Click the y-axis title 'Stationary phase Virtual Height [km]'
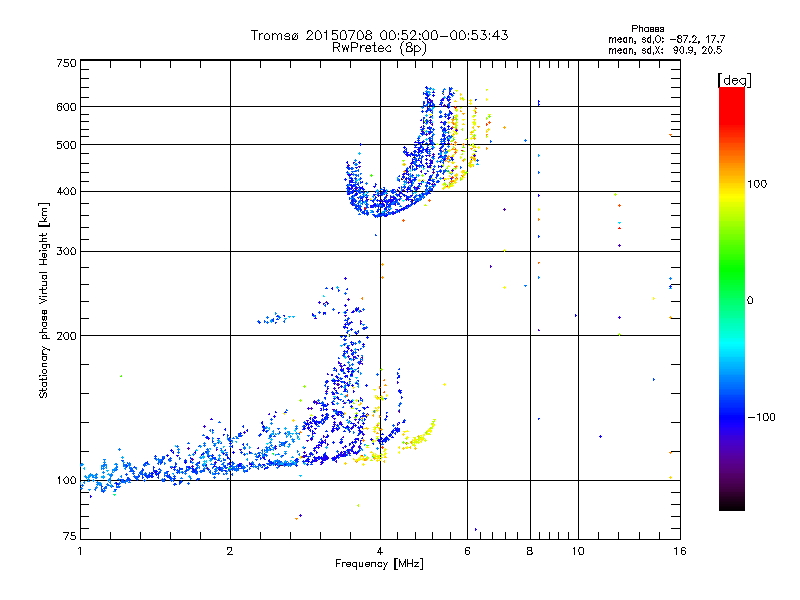The height and width of the screenshot is (600, 800). pyautogui.click(x=44, y=300)
